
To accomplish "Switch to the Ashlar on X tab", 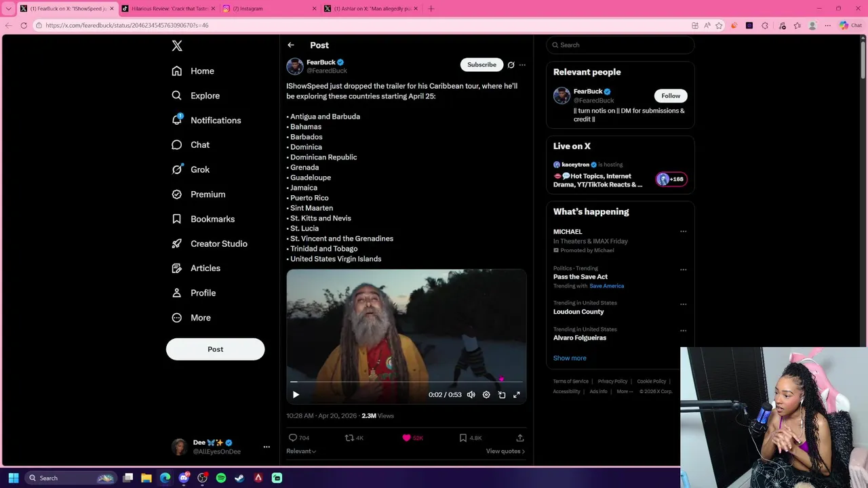I will pyautogui.click(x=372, y=9).
